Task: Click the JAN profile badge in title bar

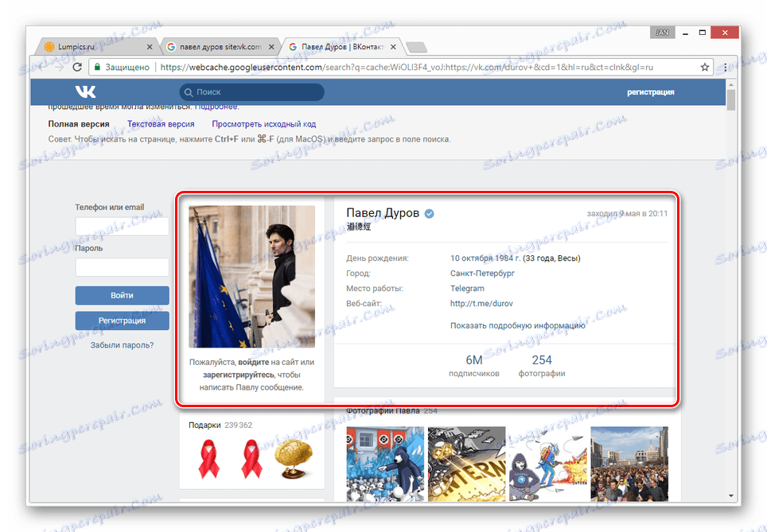Action: [662, 33]
